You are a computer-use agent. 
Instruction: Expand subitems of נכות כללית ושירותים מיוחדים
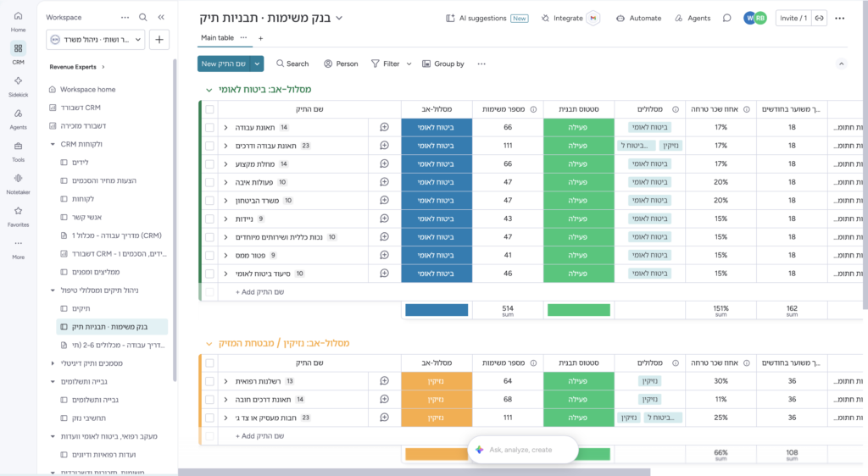[225, 236]
